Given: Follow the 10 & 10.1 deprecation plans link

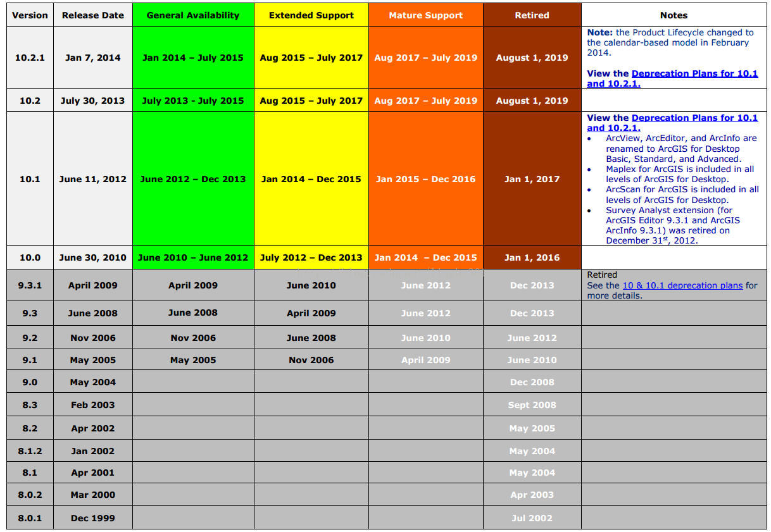Looking at the screenshot, I should pos(682,285).
